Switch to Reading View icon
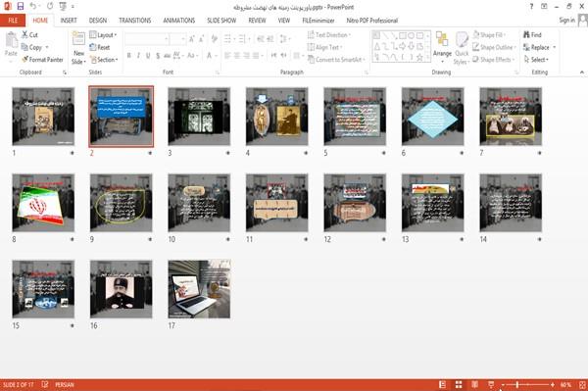The width and height of the screenshot is (588, 391). [474, 384]
